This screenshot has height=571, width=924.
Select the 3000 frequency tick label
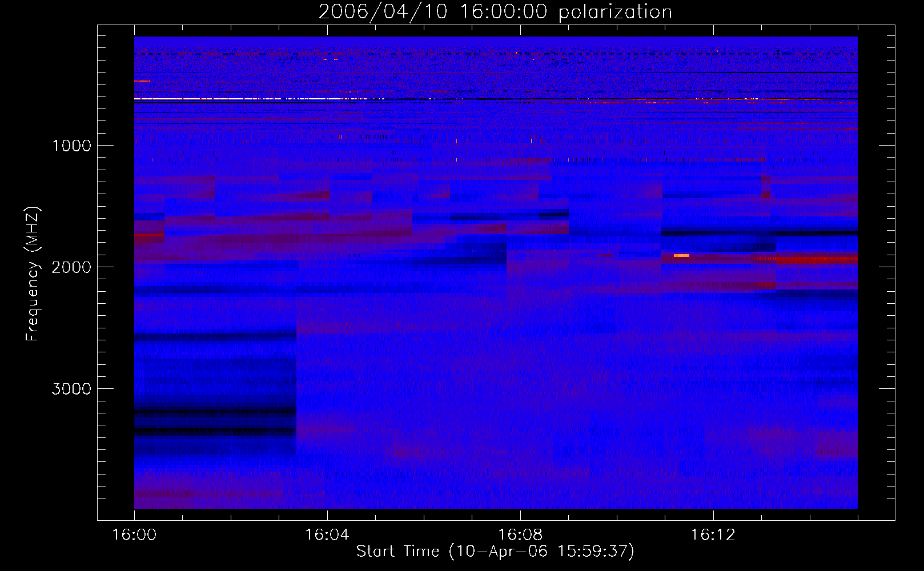(x=71, y=389)
